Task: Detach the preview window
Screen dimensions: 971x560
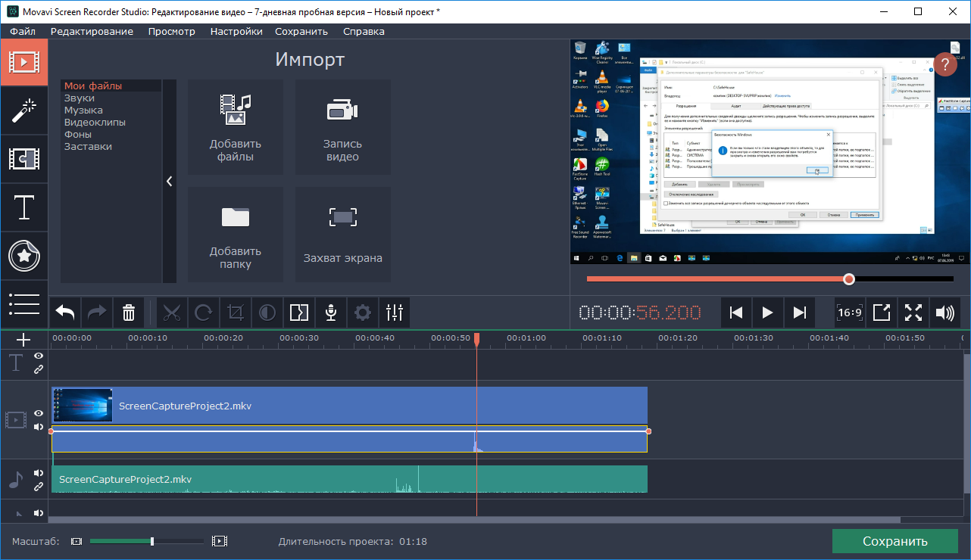Action: (882, 312)
